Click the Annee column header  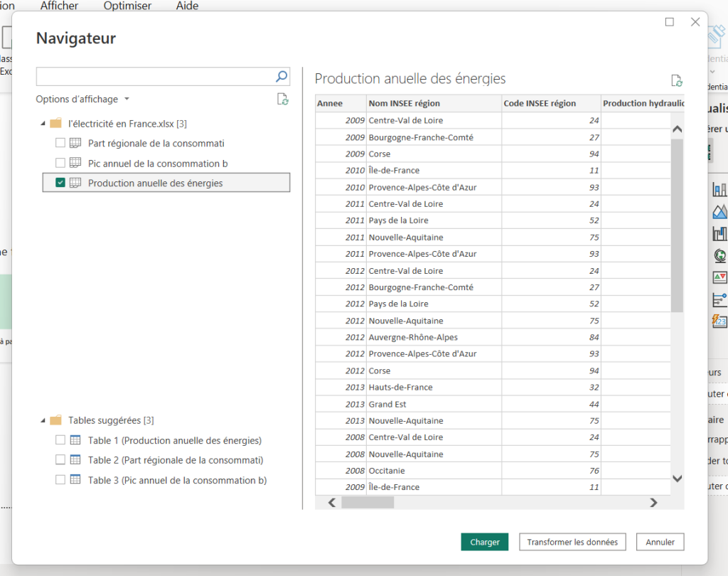(341, 103)
